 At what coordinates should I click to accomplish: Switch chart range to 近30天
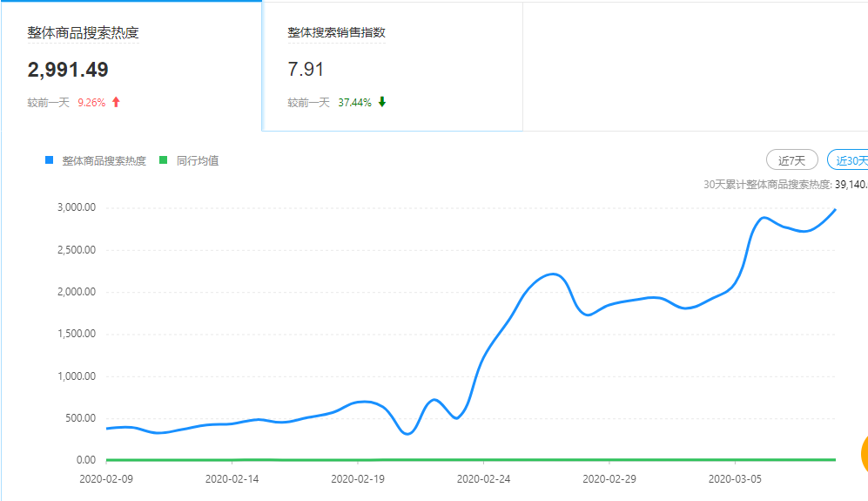tap(848, 160)
